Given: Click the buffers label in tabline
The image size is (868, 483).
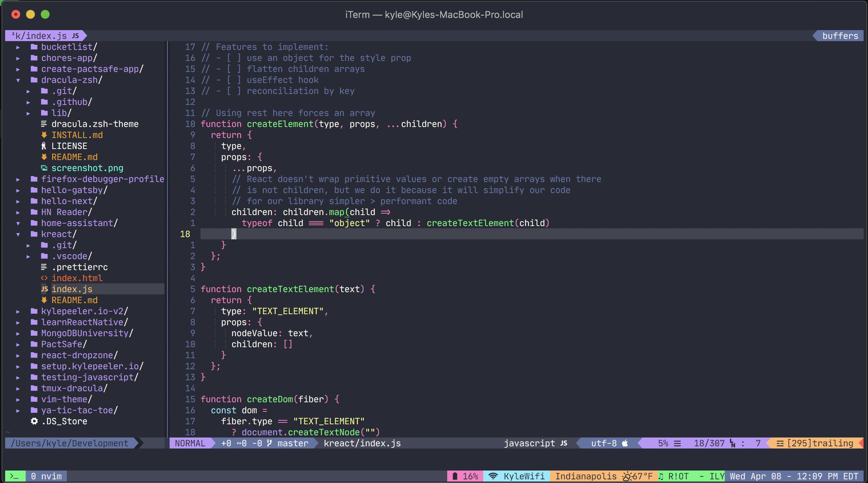Looking at the screenshot, I should click(x=840, y=36).
